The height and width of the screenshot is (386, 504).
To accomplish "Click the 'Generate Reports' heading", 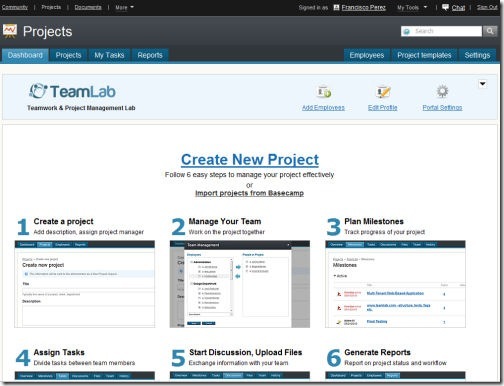I will pos(377,352).
